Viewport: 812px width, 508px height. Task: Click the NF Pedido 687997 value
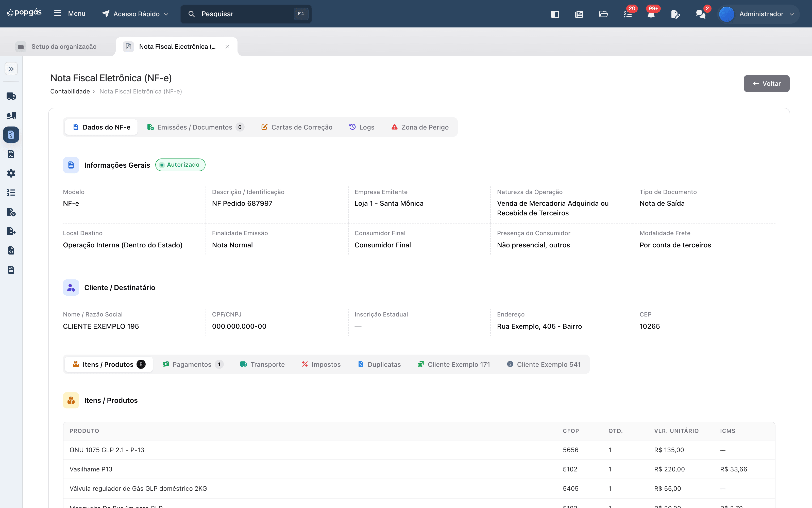click(x=242, y=203)
